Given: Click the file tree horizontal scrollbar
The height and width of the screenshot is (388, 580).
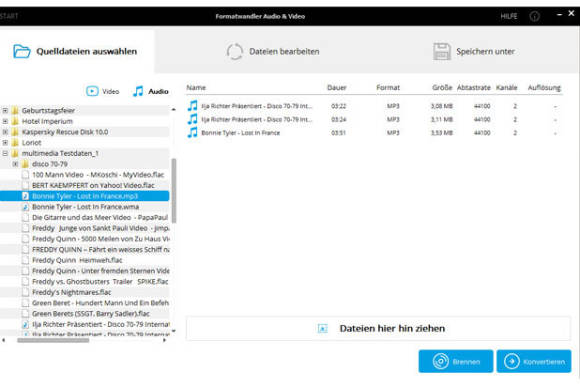Looking at the screenshot, I should tap(53, 340).
